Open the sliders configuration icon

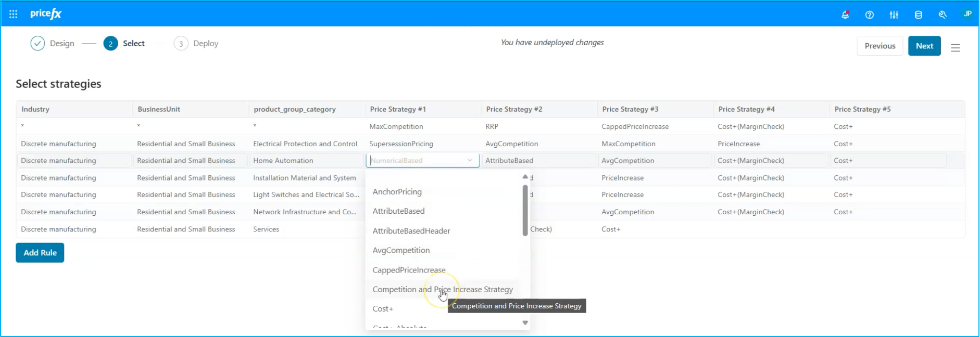[894, 15]
